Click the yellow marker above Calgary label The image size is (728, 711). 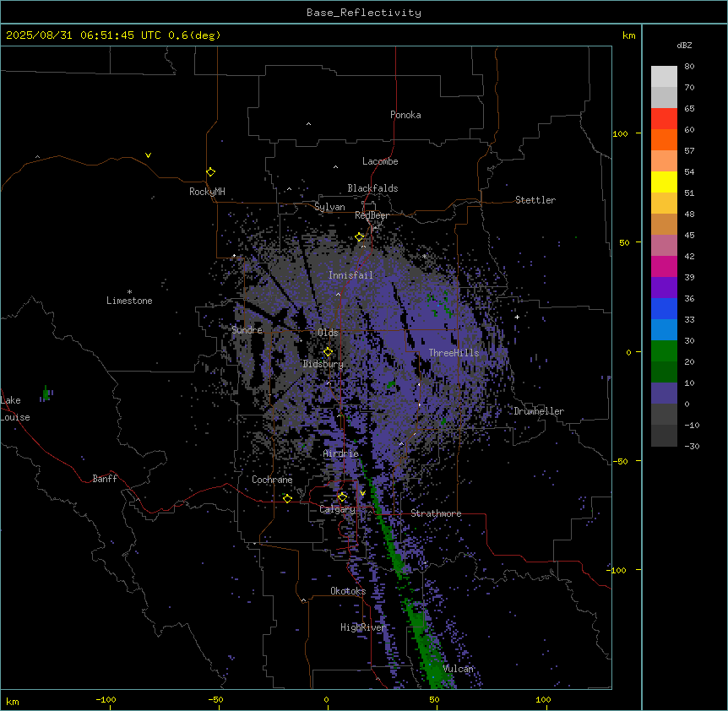coord(342,497)
